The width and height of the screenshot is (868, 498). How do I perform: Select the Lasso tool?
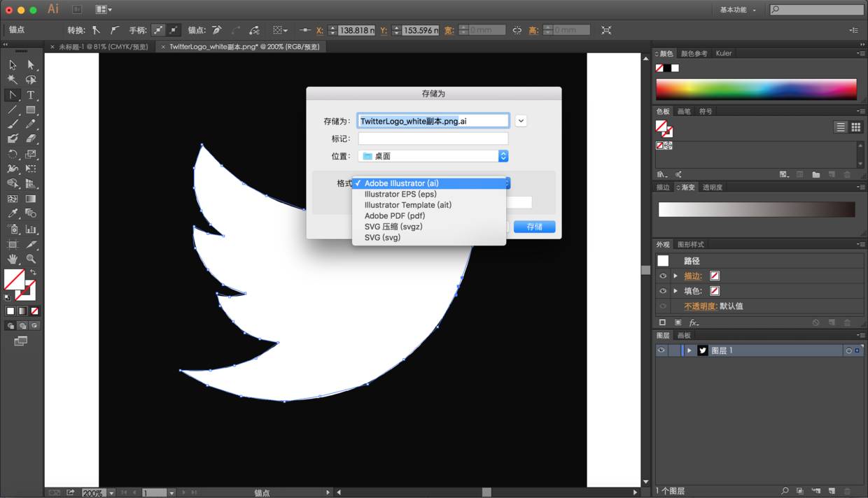tap(31, 80)
